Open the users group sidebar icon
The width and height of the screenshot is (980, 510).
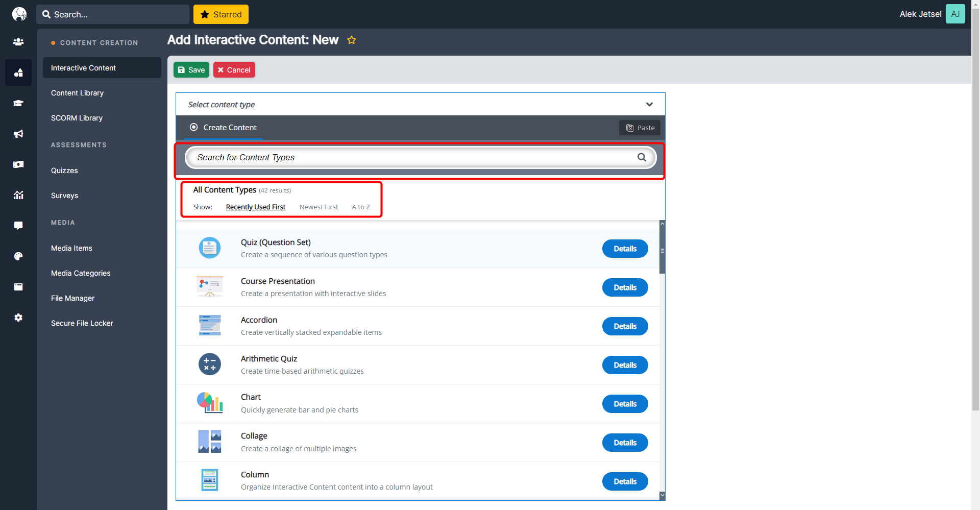click(18, 42)
